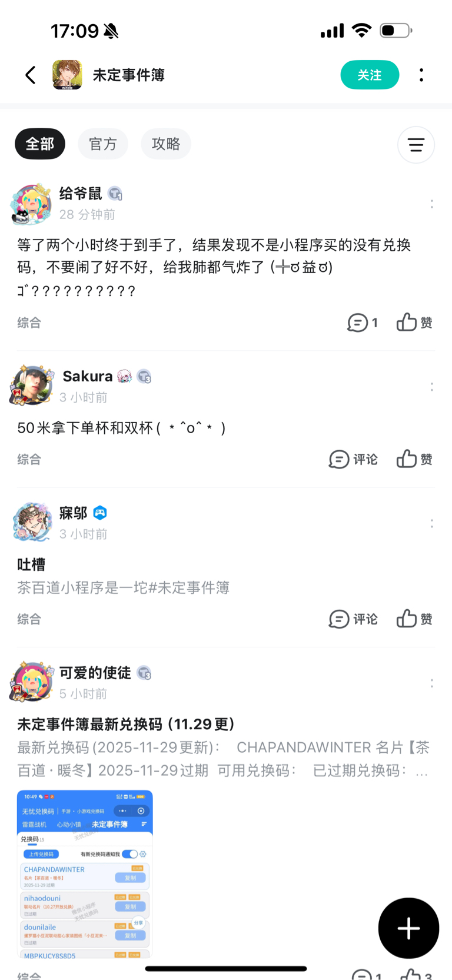Like Sakura's post with thumbs-up
The height and width of the screenshot is (980, 452).
(x=414, y=459)
